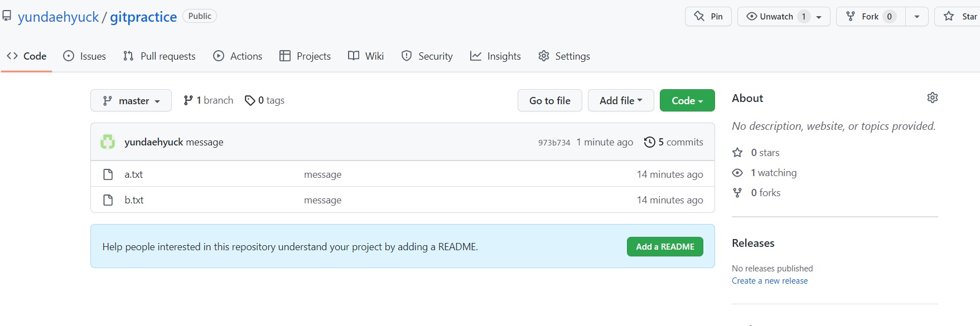Open the Projects tab
The width and height of the screenshot is (980, 326).
click(x=305, y=56)
